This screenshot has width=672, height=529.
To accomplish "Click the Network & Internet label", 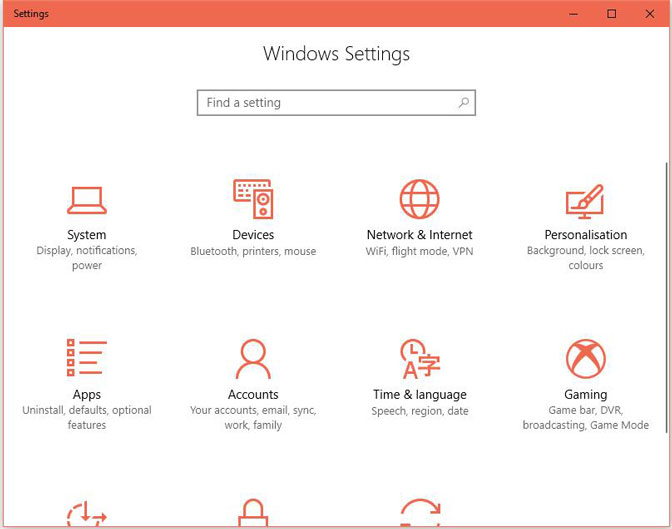I will (420, 234).
